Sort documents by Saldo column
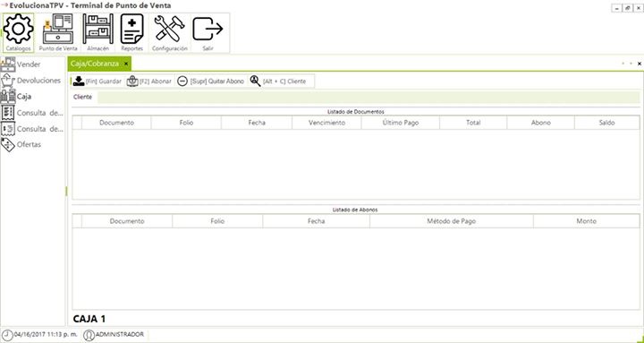The height and width of the screenshot is (343, 644). [607, 123]
